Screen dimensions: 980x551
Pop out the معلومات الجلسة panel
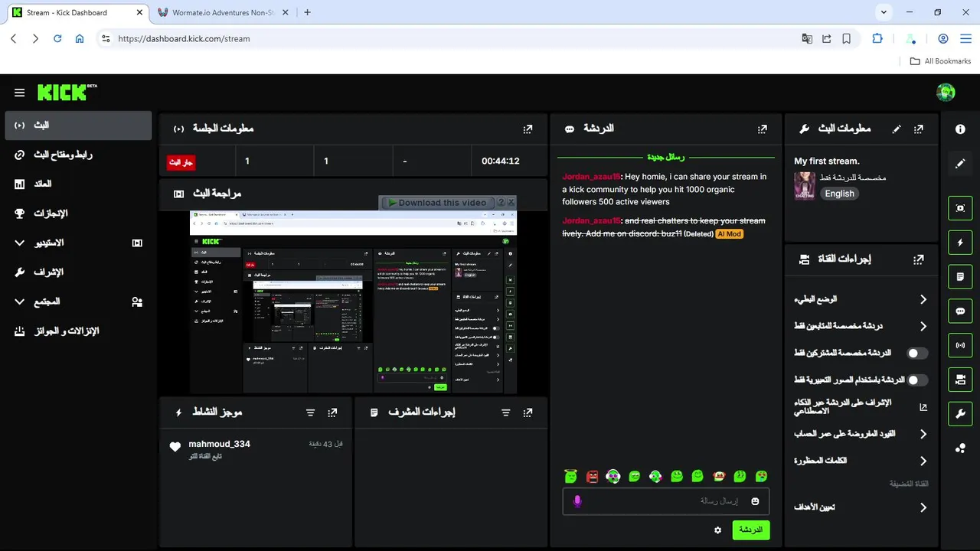528,129
